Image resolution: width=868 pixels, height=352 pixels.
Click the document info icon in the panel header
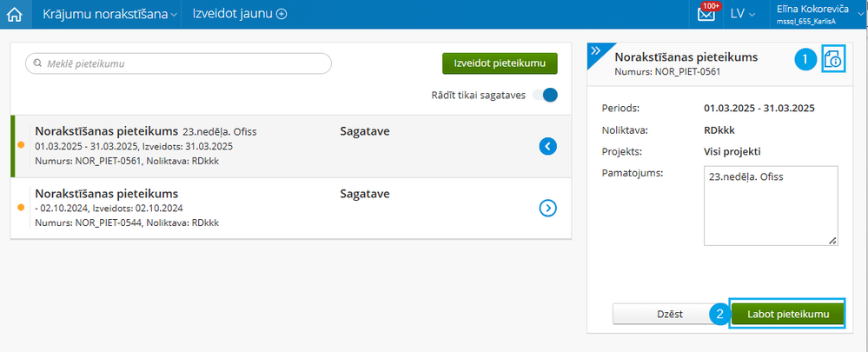[833, 59]
